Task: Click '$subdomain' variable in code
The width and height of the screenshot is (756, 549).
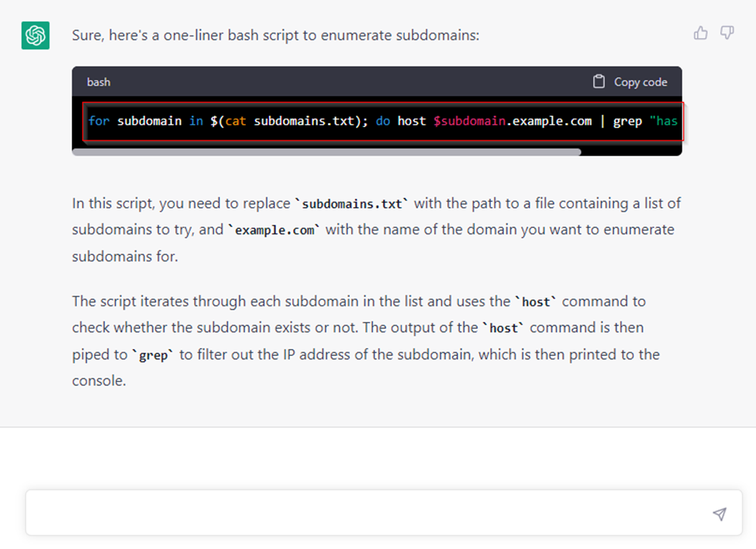Action: coord(469,121)
